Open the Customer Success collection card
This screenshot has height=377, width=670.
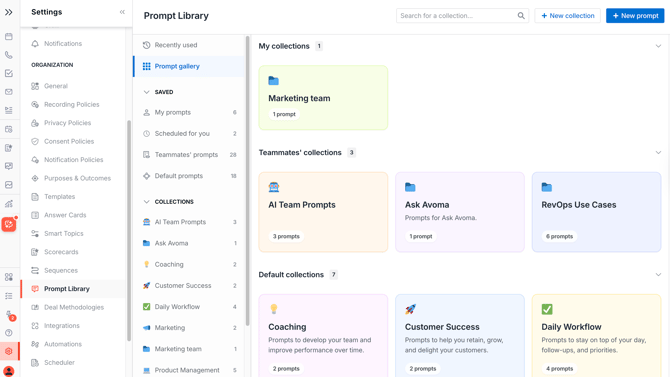[x=460, y=336]
